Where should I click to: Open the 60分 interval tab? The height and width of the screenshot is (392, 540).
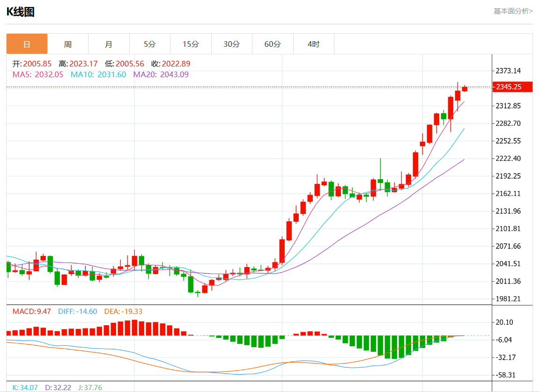point(273,44)
